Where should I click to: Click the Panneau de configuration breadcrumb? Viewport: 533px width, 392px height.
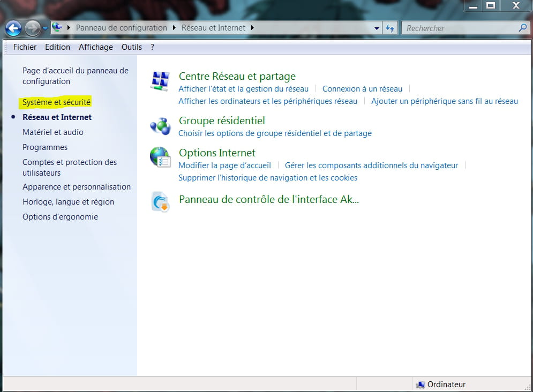coord(122,28)
